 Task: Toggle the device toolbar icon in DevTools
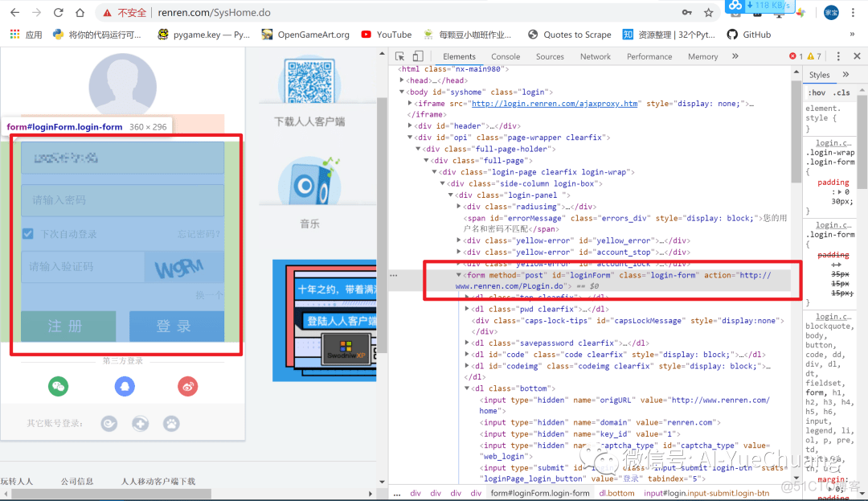click(418, 56)
